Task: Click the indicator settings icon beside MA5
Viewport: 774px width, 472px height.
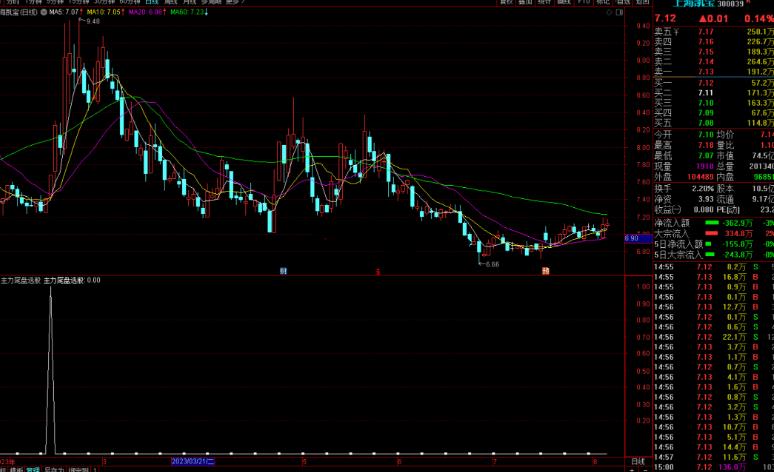Action: tap(44, 12)
